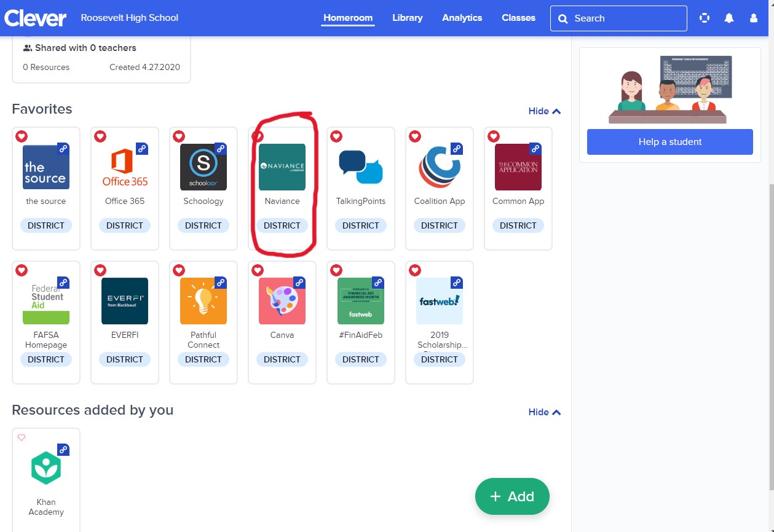
Task: Toggle favorite heart on FAFSA Homepage
Action: (x=22, y=270)
